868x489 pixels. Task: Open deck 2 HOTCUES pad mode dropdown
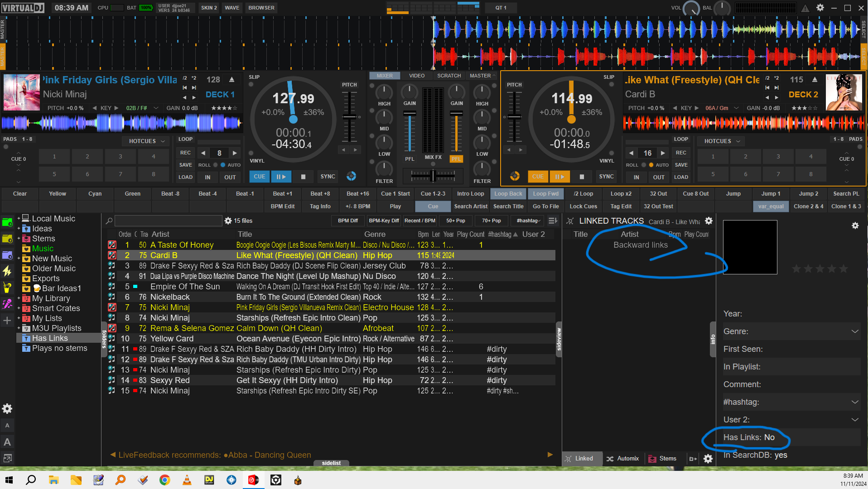(x=721, y=141)
